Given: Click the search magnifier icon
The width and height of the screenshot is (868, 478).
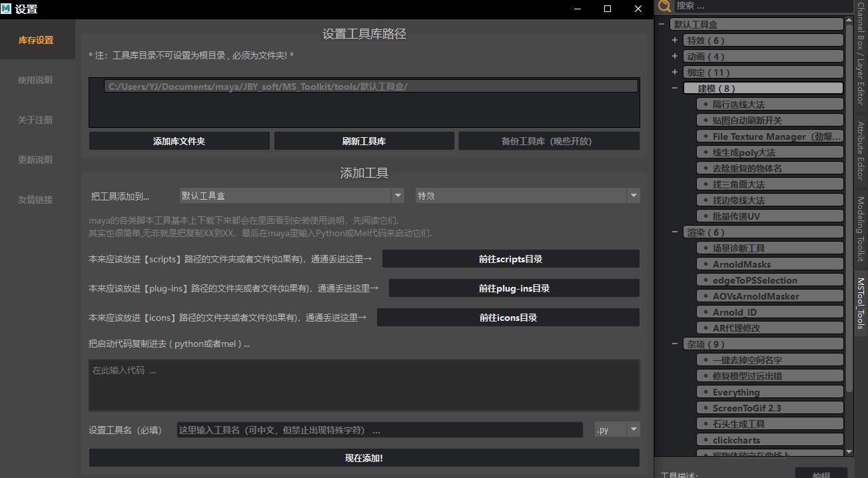Looking at the screenshot, I should 664,7.
